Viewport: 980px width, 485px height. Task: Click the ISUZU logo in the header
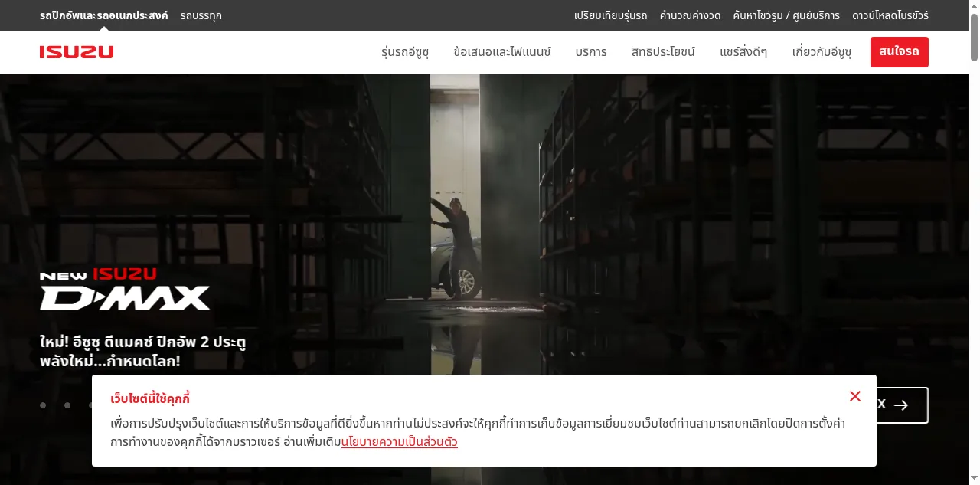(x=77, y=52)
